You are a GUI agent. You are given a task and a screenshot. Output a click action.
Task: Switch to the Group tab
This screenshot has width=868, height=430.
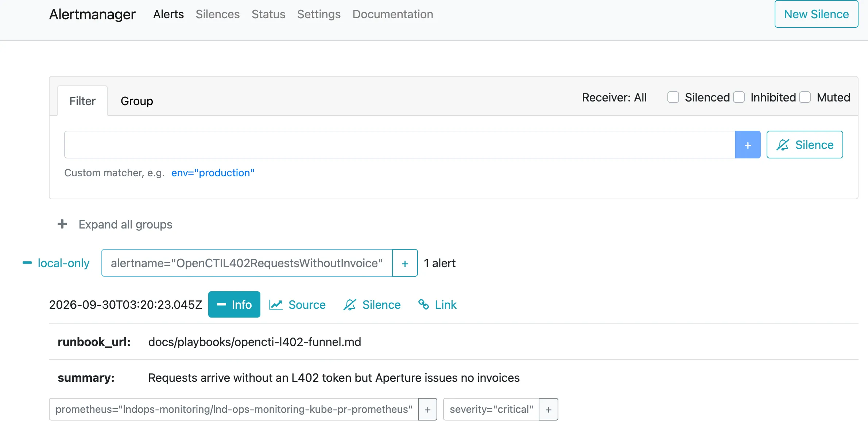[137, 101]
